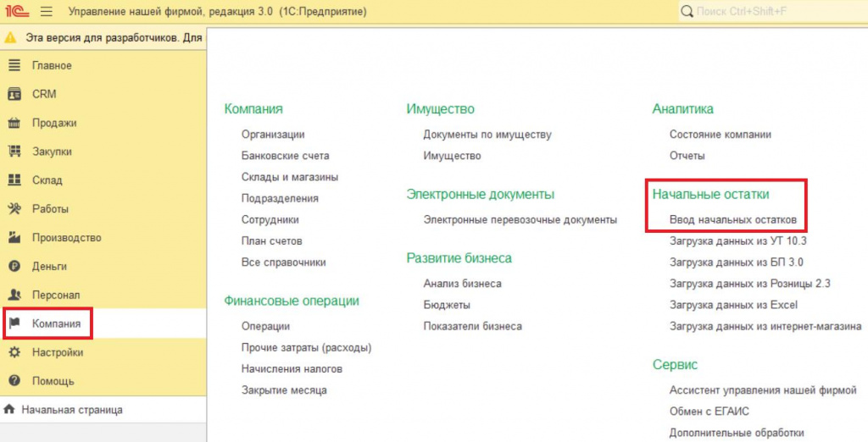Switch to the Закупки section
Viewport: 868px width, 442px height.
pyautogui.click(x=52, y=152)
